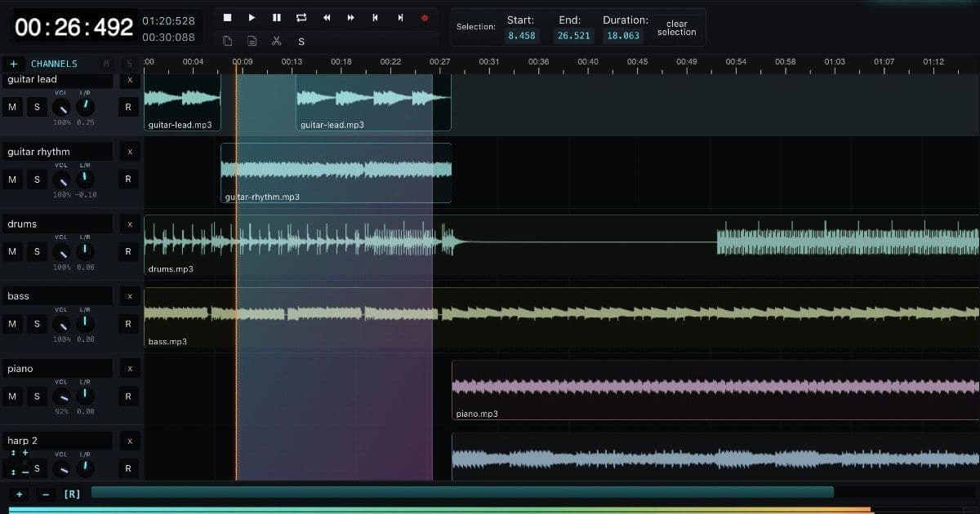The image size is (980, 514).
Task: Remove the guitar rhythm channel with x
Action: [129, 152]
